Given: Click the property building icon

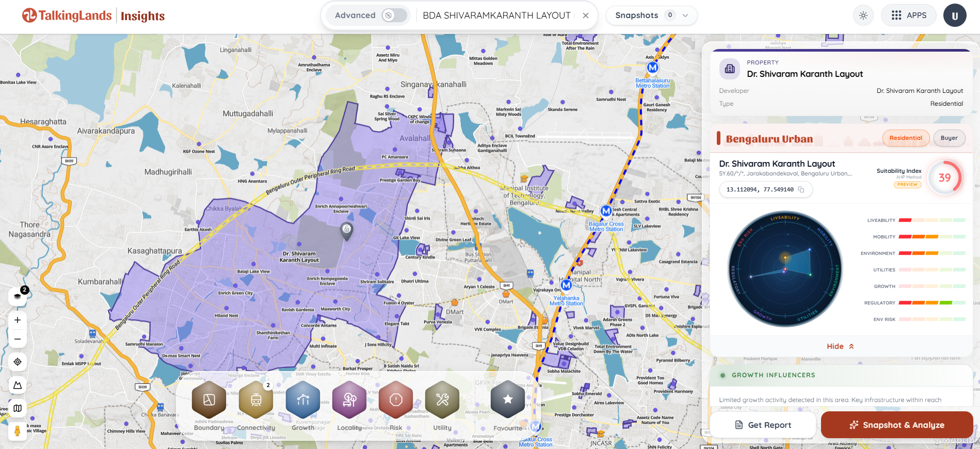Looking at the screenshot, I should click(730, 69).
